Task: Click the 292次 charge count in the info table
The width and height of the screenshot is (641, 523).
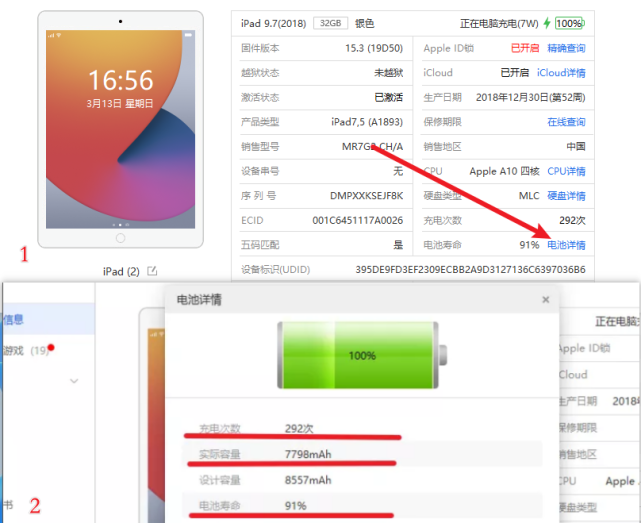Action: pos(572,220)
